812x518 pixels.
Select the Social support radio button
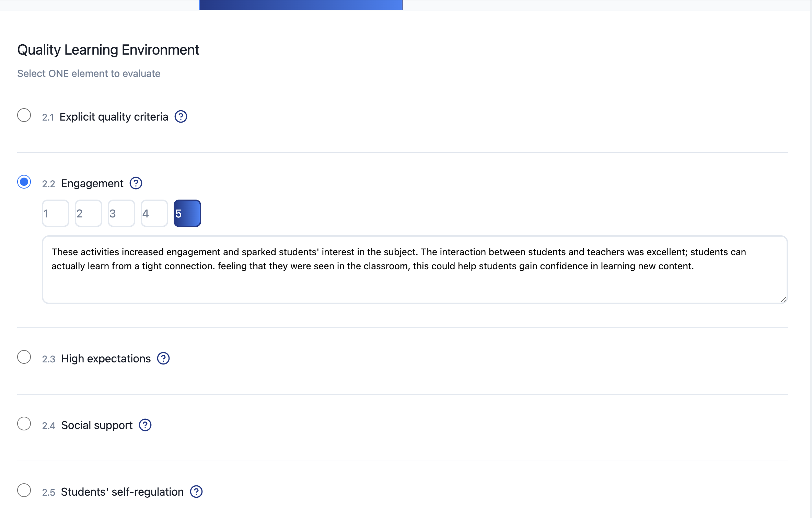click(x=24, y=424)
